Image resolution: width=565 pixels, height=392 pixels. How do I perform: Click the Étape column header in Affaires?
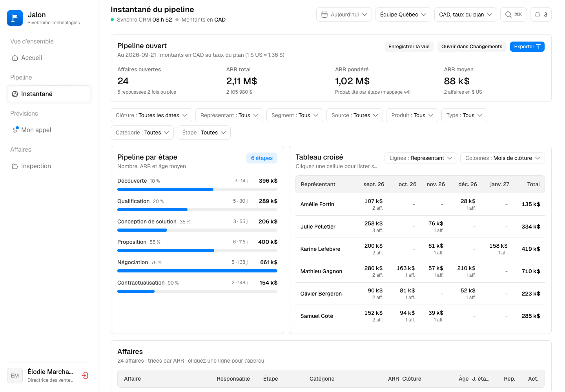click(x=271, y=379)
